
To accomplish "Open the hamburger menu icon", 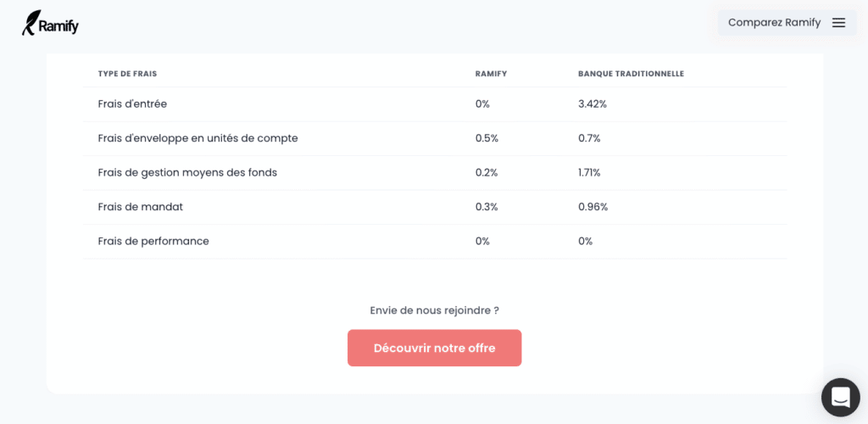I will tap(838, 23).
